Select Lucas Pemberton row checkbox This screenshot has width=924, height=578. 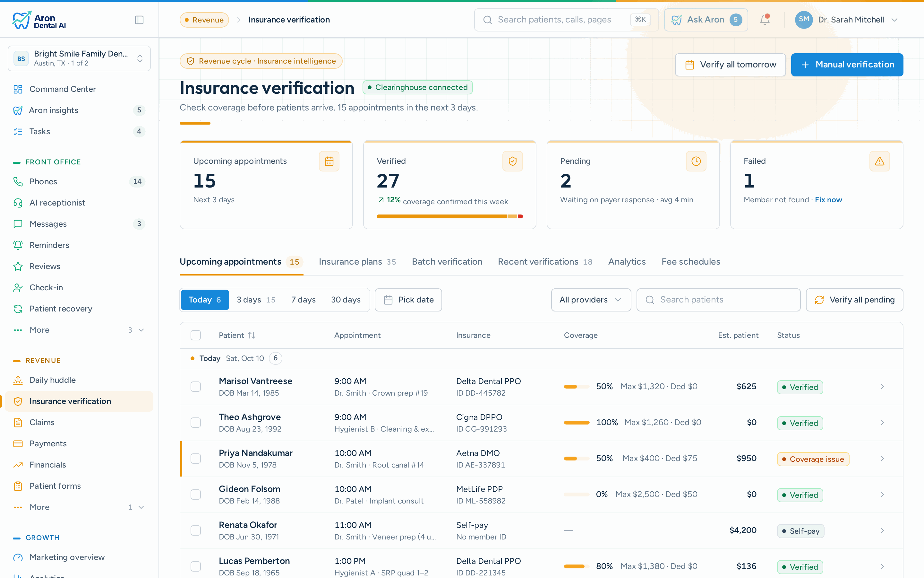[x=195, y=566]
